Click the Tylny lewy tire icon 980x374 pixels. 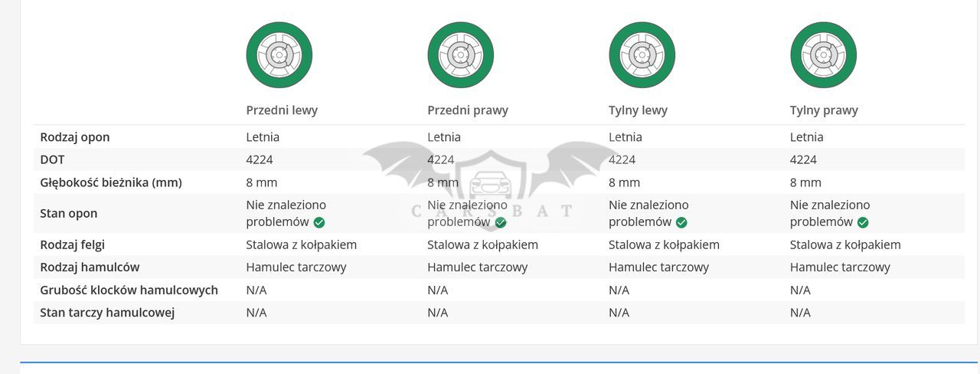pyautogui.click(x=642, y=55)
